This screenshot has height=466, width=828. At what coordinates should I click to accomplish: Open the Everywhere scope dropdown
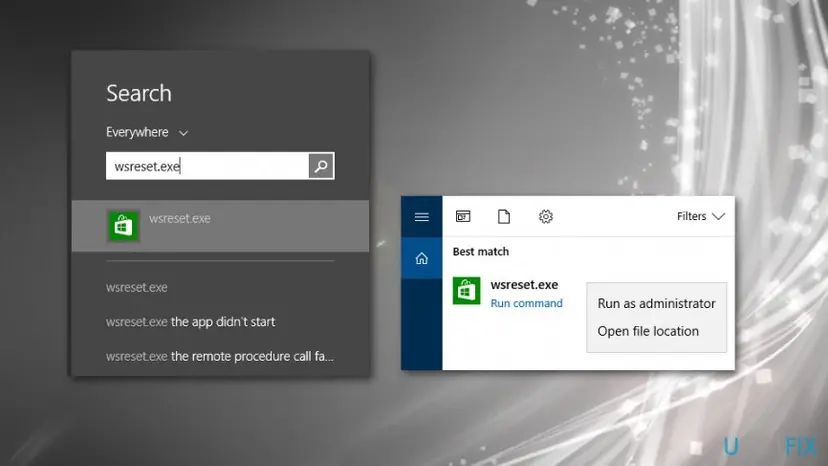(x=147, y=132)
